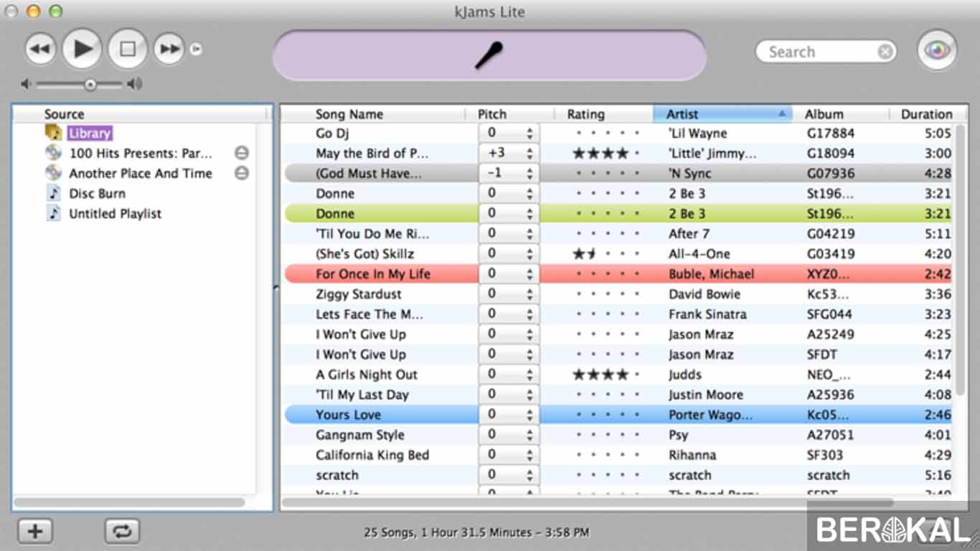Screen dimensions: 980x551
Task: Skip ahead with the fast forward button
Action: click(x=170, y=49)
